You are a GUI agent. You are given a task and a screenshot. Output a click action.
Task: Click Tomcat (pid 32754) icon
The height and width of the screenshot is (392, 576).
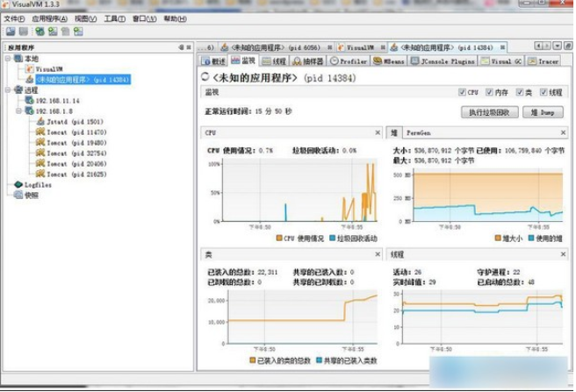tap(40, 153)
